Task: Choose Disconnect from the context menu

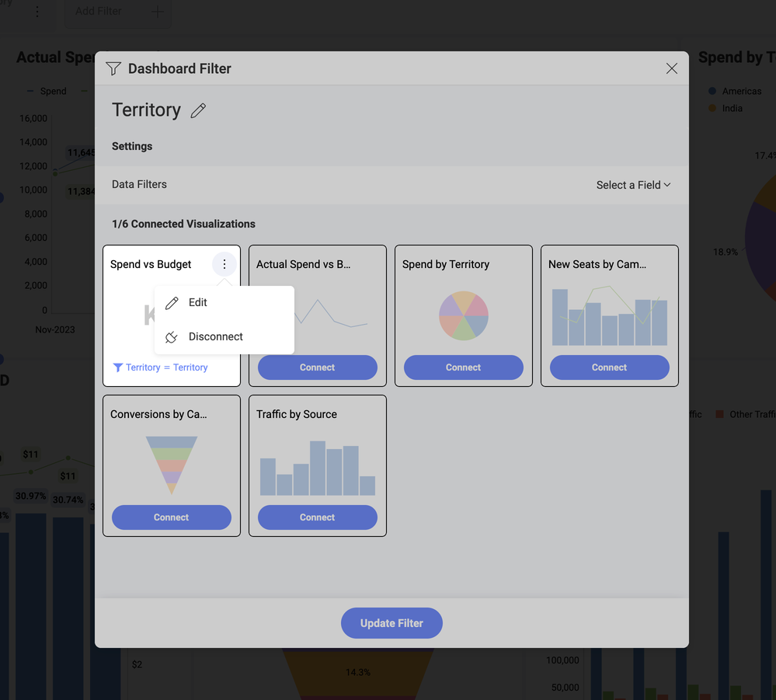Action: coord(224,336)
